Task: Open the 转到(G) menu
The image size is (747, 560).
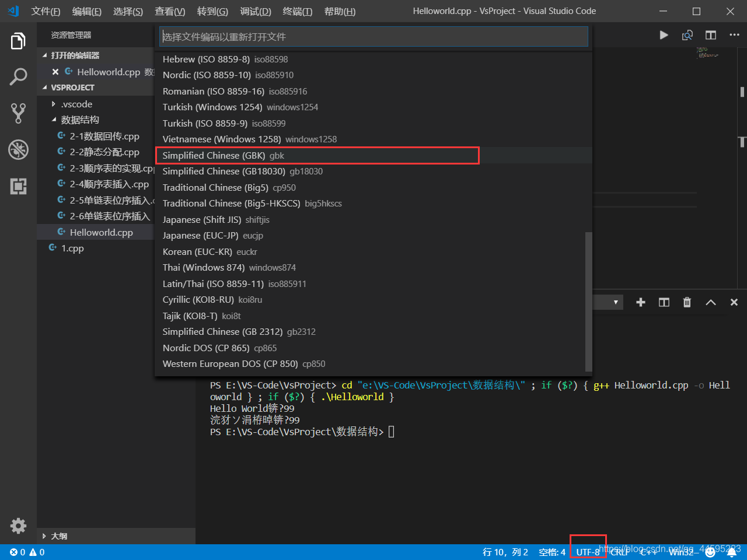Action: pos(212,11)
